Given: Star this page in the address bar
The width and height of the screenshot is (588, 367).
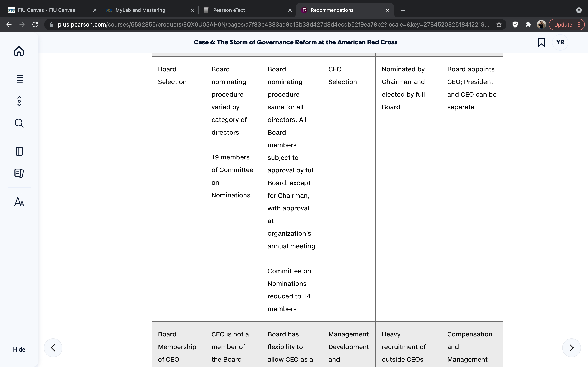Looking at the screenshot, I should coord(499,24).
